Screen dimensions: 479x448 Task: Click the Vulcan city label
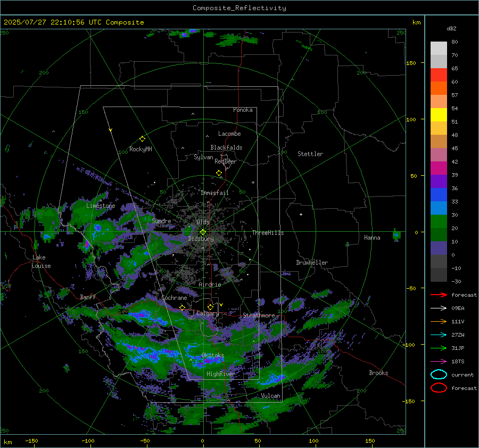point(271,396)
